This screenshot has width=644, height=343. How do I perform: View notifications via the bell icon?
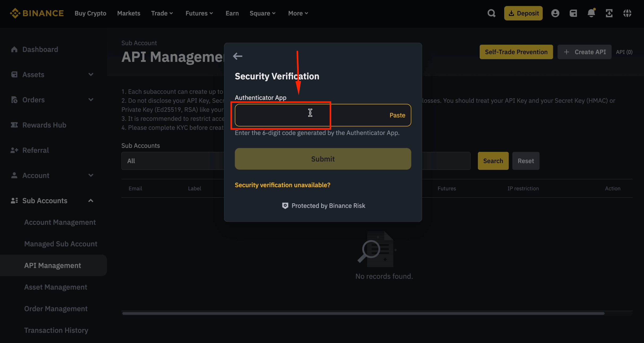tap(591, 13)
